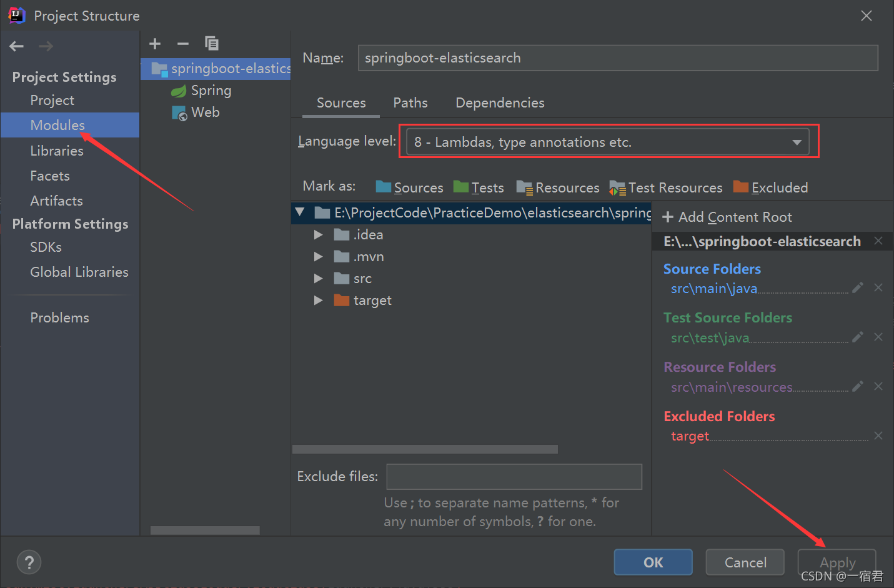Remove selected module with minus icon

[x=183, y=44]
